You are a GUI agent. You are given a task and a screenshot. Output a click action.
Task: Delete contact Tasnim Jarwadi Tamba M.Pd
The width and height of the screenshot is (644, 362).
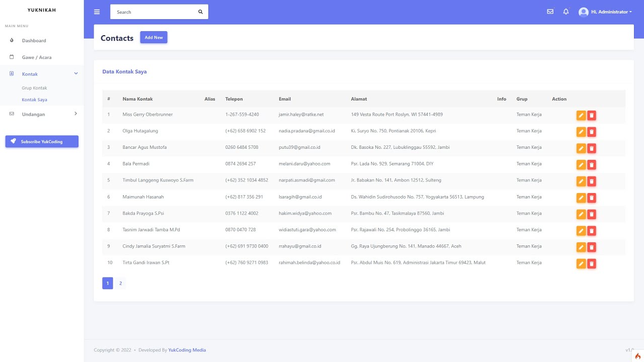coord(592,231)
